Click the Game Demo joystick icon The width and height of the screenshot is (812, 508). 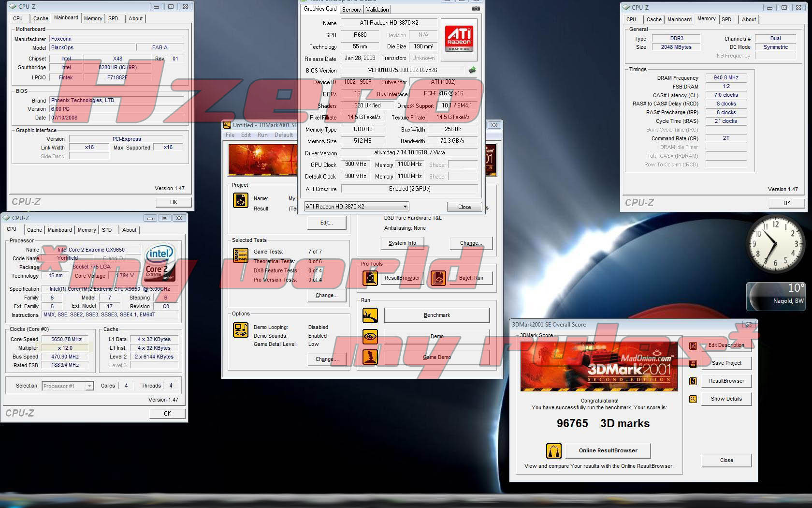point(370,357)
